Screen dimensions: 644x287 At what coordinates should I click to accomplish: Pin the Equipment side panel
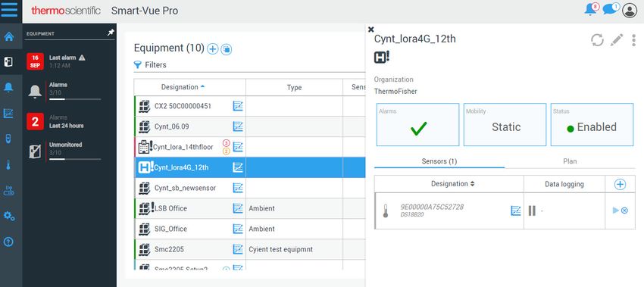coord(111,33)
